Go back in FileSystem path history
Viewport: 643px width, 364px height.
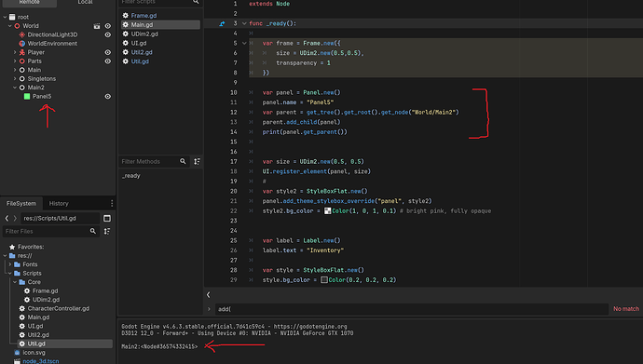(7, 219)
